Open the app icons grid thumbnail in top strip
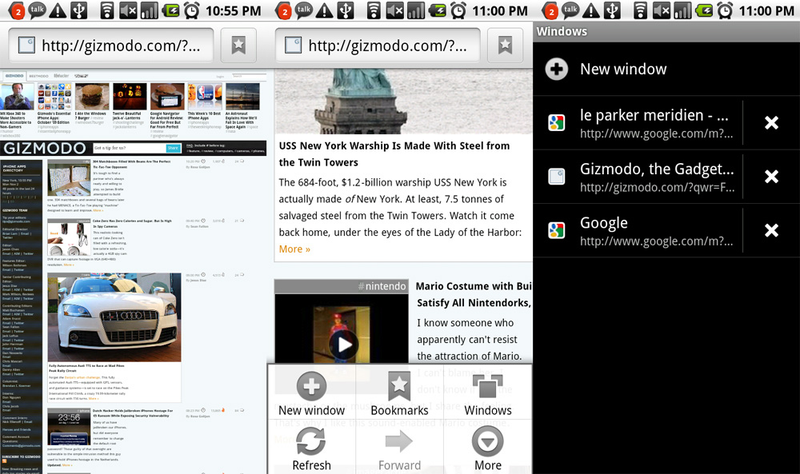 click(54, 97)
